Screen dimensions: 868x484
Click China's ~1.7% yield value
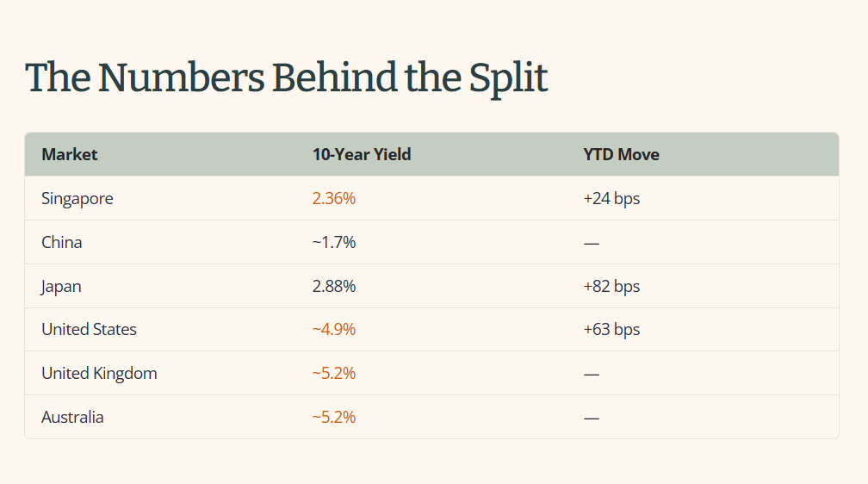point(334,242)
